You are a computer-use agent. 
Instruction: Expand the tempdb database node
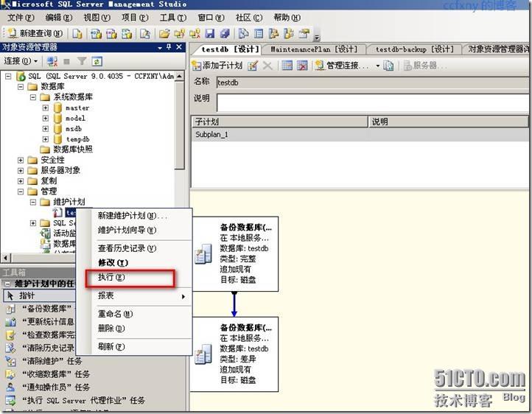[x=46, y=139]
